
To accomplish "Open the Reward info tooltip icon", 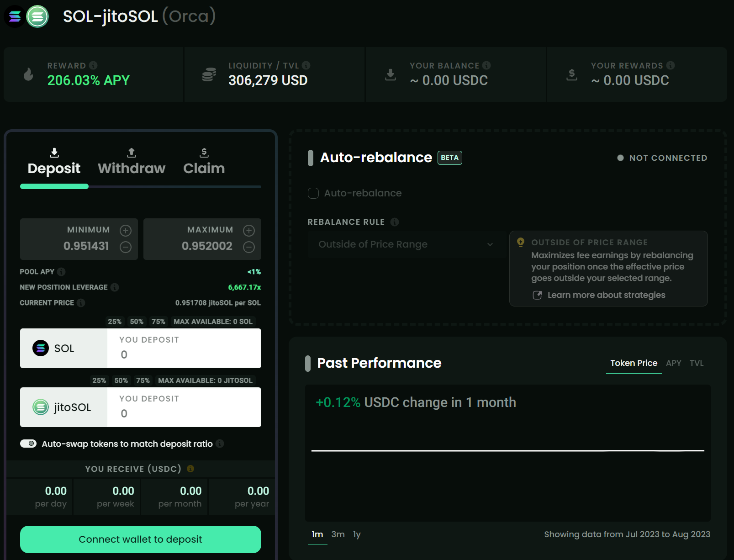I will [x=93, y=65].
